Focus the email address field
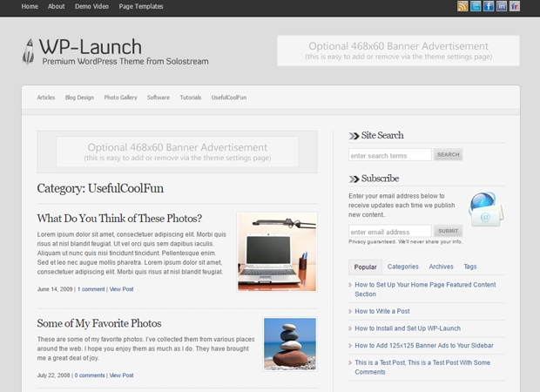This screenshot has width=540, height=392. tap(390, 231)
